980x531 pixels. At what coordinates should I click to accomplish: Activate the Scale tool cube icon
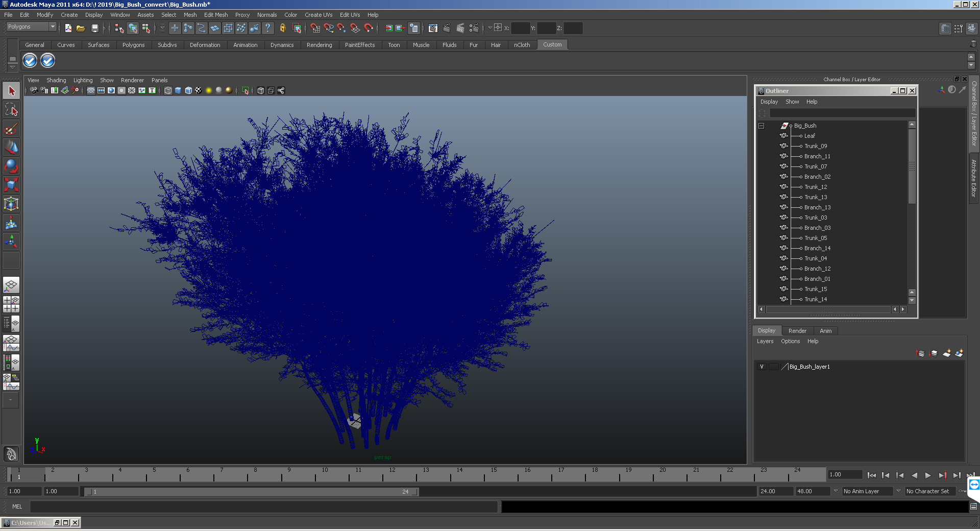click(11, 184)
